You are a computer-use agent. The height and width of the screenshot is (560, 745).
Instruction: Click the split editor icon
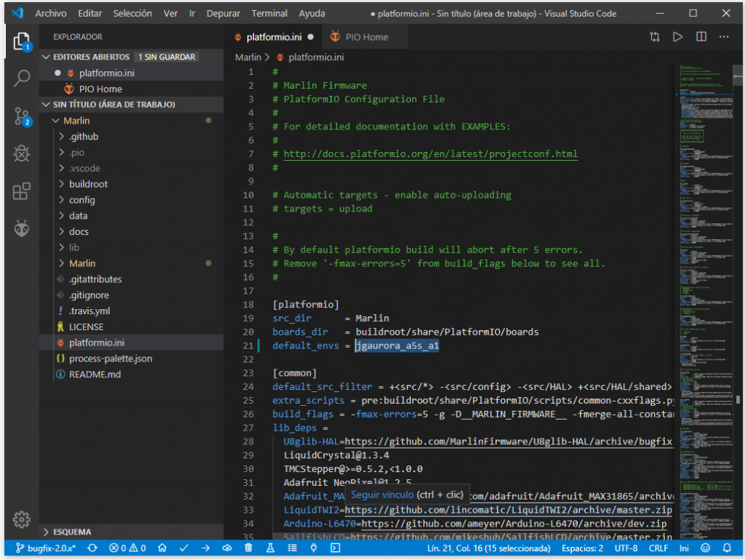[701, 36]
